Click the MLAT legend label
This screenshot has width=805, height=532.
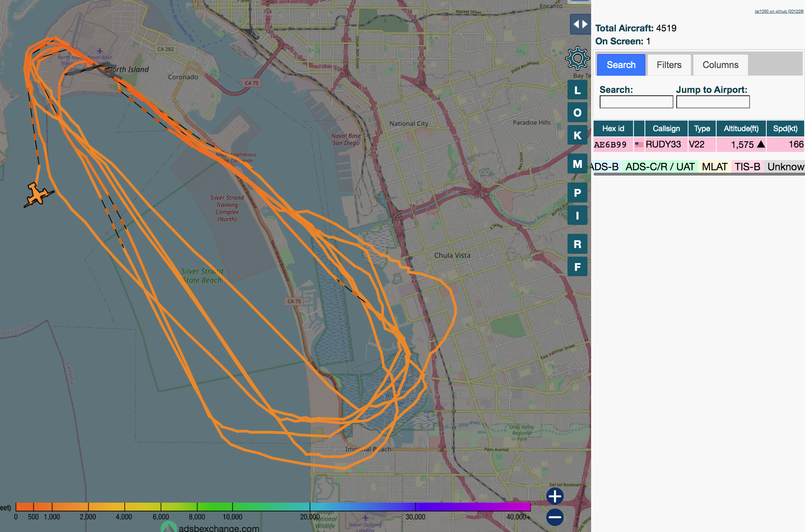(x=715, y=167)
